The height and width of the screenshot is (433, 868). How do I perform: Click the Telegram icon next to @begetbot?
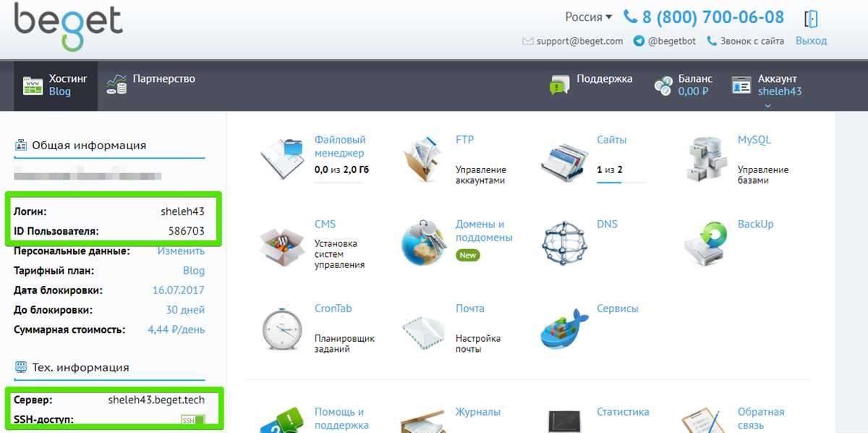coord(639,41)
